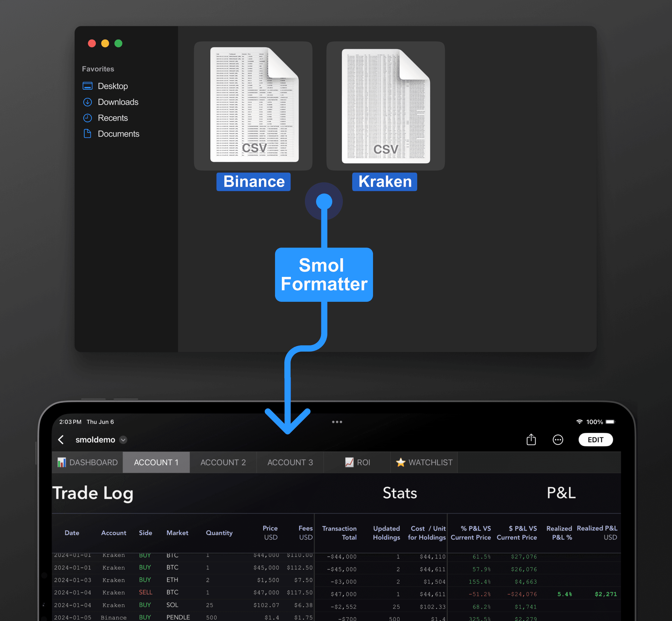Screen dimensions: 672x621
Task: Select the 5.4% realized P&L cell
Action: point(564,594)
